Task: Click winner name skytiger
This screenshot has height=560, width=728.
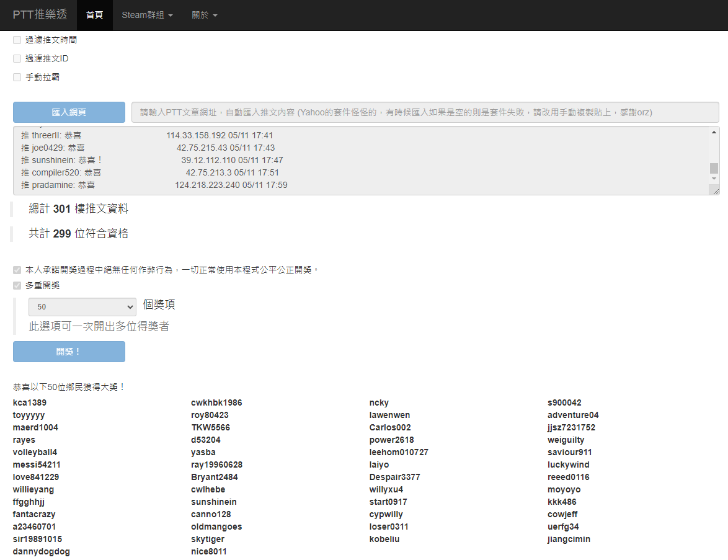Action: pyautogui.click(x=208, y=539)
